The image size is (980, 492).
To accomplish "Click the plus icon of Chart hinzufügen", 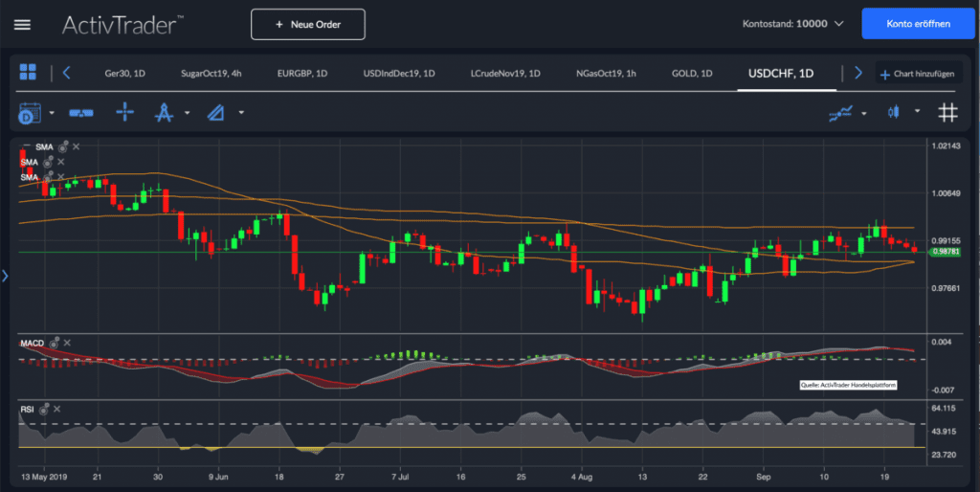I will [x=885, y=75].
